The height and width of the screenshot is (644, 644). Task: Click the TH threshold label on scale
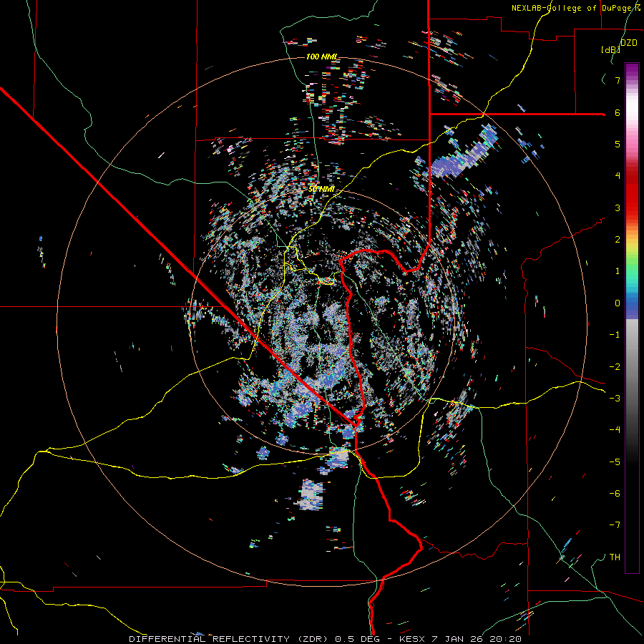615,557
